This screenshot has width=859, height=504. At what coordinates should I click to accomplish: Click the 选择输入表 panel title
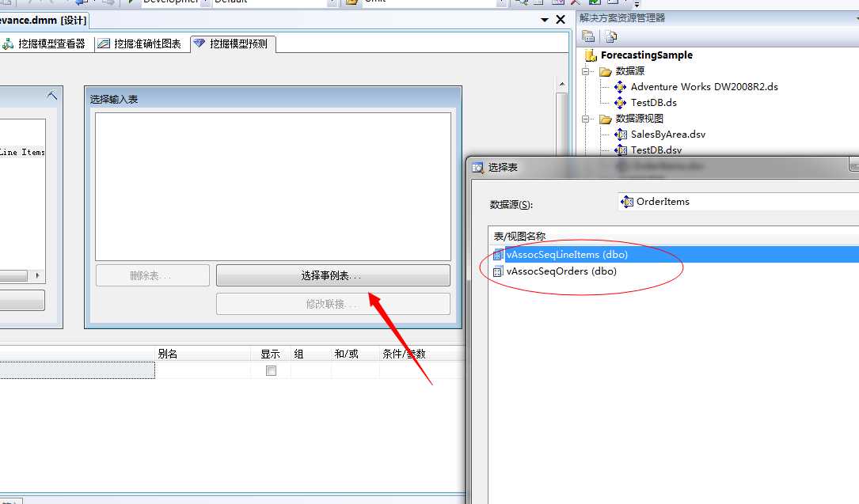coord(114,100)
